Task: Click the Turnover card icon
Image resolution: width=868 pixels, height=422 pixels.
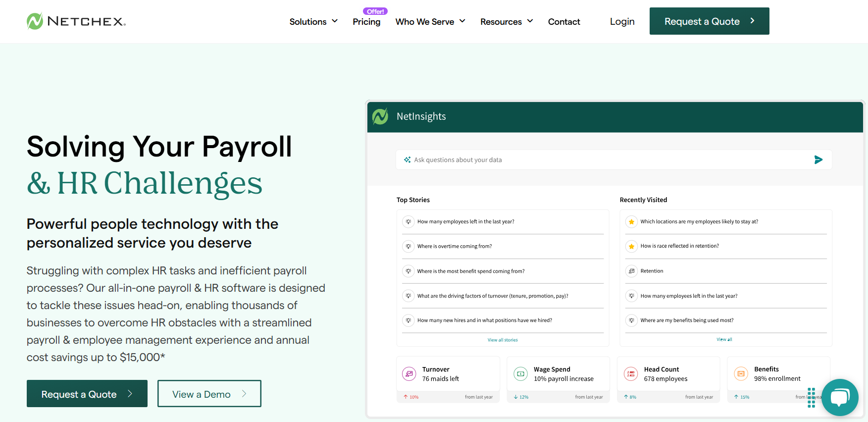Action: point(409,374)
